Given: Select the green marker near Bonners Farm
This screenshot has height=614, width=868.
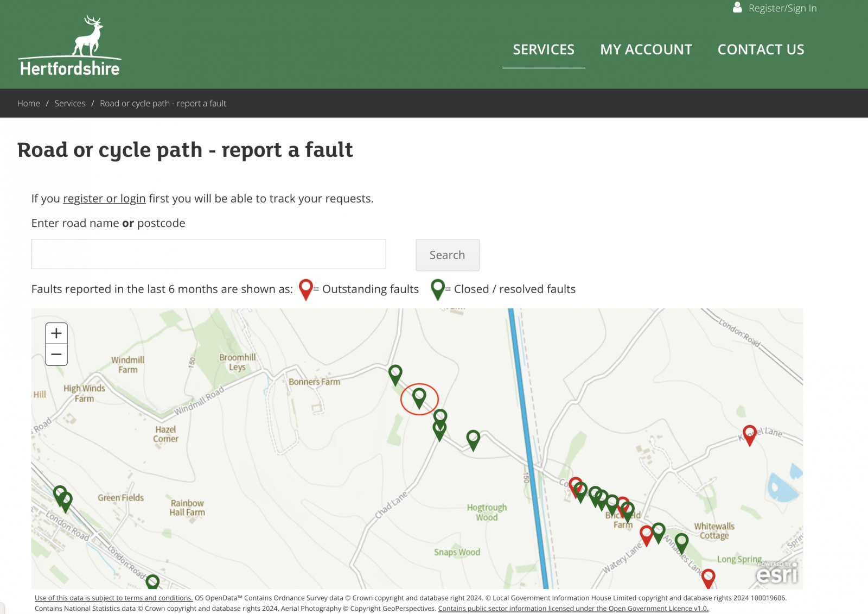Looking at the screenshot, I should coord(395,374).
